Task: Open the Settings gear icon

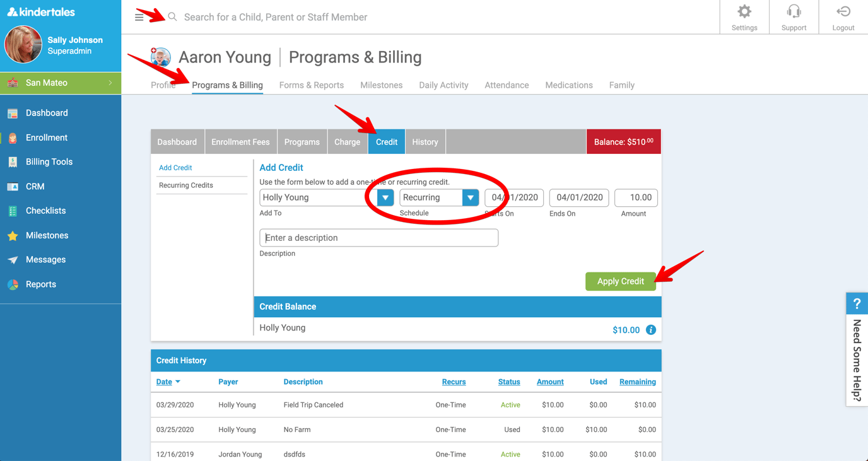Action: pyautogui.click(x=744, y=13)
